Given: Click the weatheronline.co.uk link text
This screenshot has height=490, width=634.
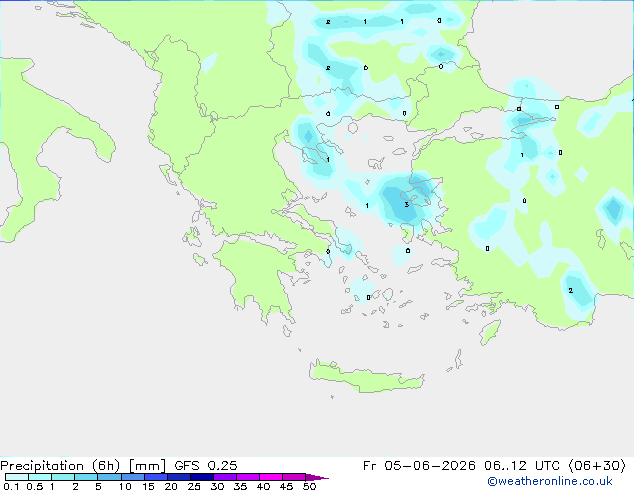Looking at the screenshot, I should [550, 481].
